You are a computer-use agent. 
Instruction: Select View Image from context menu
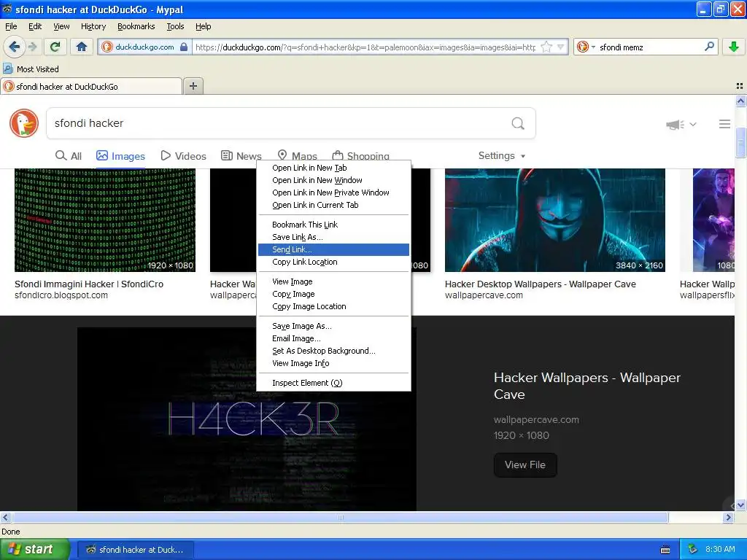click(x=333, y=281)
